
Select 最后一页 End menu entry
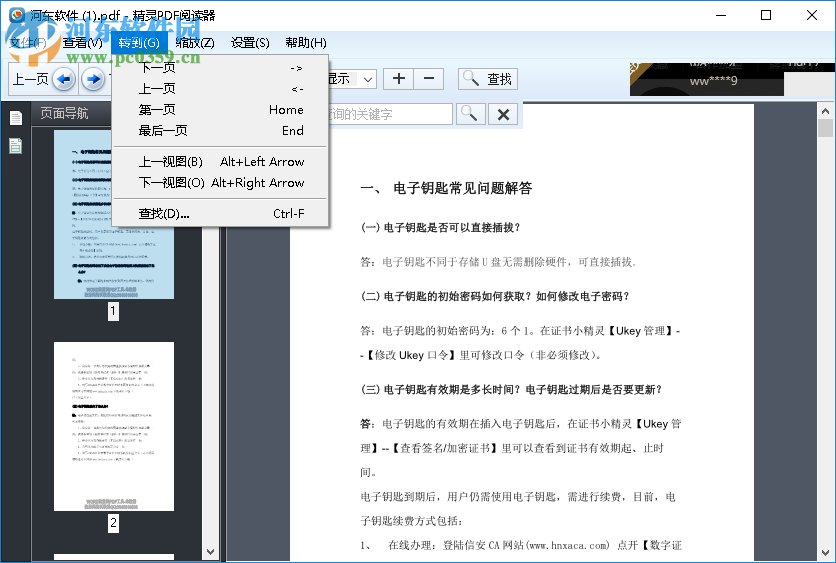coord(221,131)
